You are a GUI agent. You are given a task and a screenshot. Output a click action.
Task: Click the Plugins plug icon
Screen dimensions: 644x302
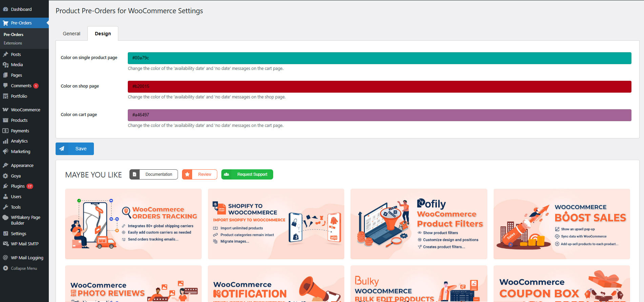pos(5,186)
